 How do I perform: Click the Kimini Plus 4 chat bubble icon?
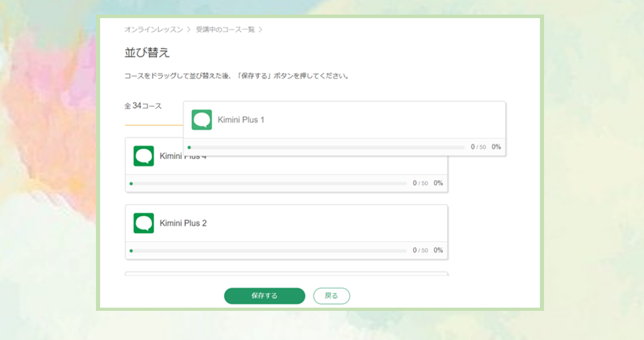tap(144, 156)
